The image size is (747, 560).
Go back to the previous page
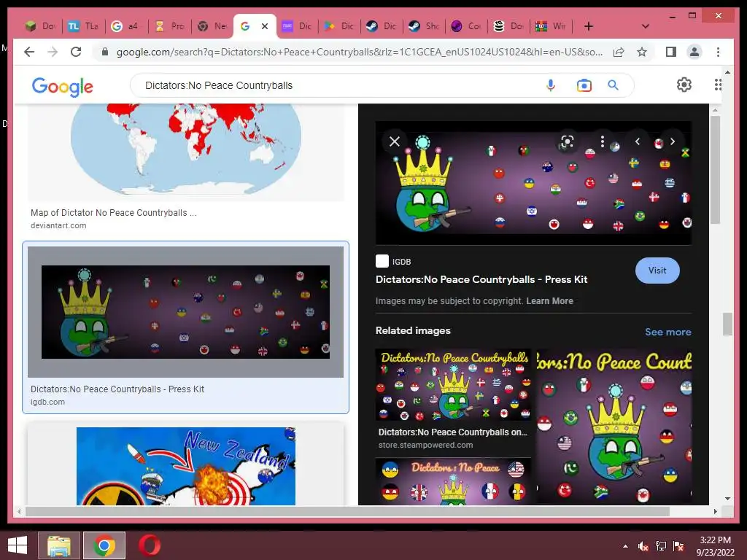[x=29, y=52]
